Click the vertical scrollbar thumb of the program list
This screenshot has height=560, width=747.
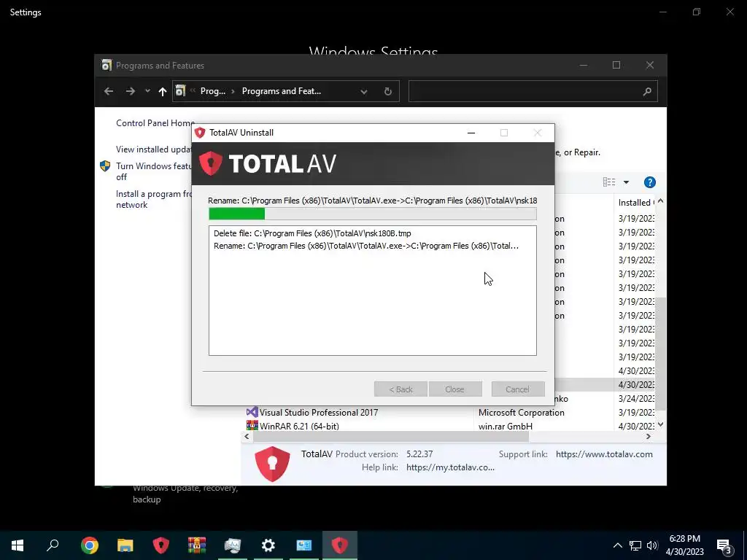660,354
